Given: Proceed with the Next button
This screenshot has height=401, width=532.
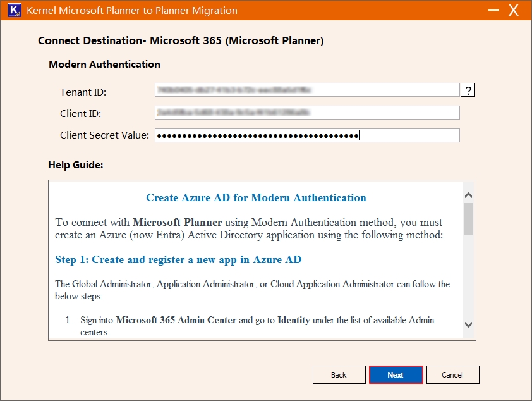Looking at the screenshot, I should pyautogui.click(x=396, y=375).
